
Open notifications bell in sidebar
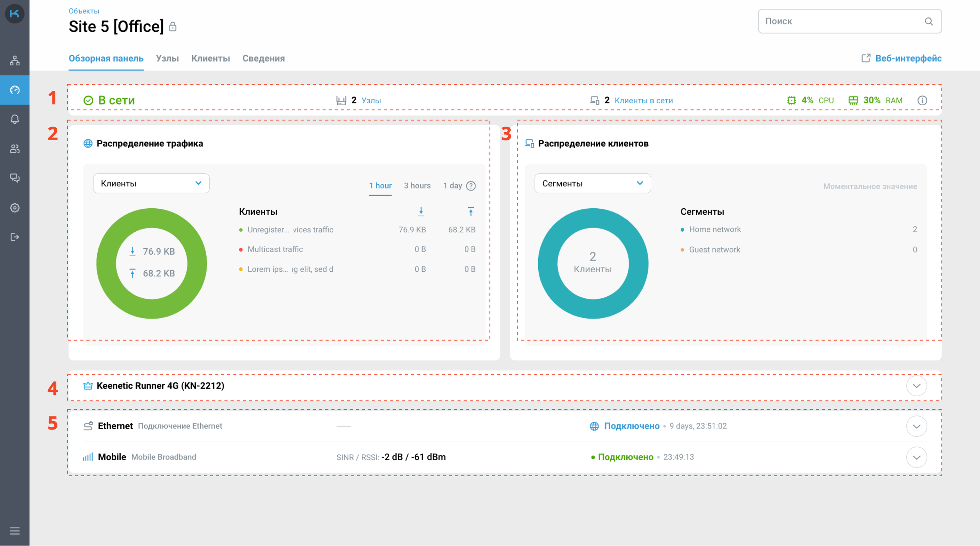point(15,119)
